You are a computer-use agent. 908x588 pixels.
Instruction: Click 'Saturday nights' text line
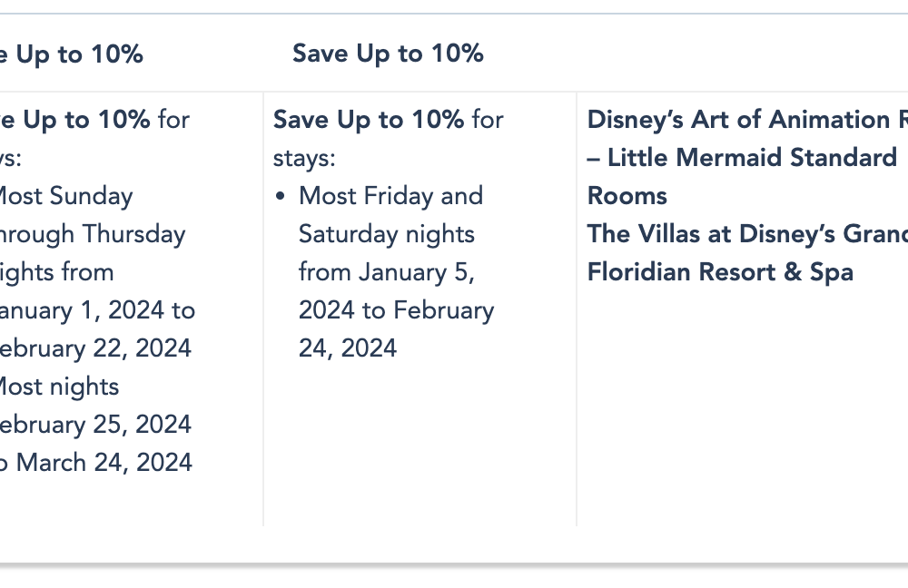tap(387, 234)
